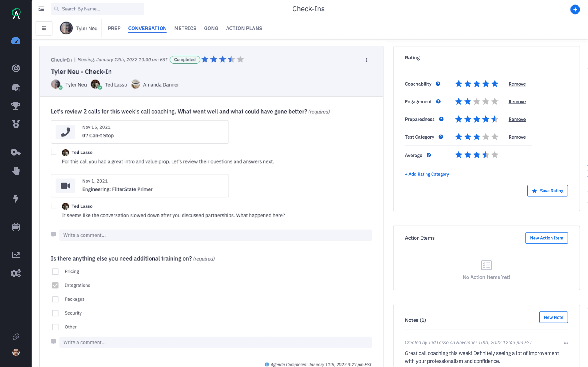This screenshot has height=367, width=588.
Task: Open the check-in three-dot overflow menu
Action: point(367,60)
